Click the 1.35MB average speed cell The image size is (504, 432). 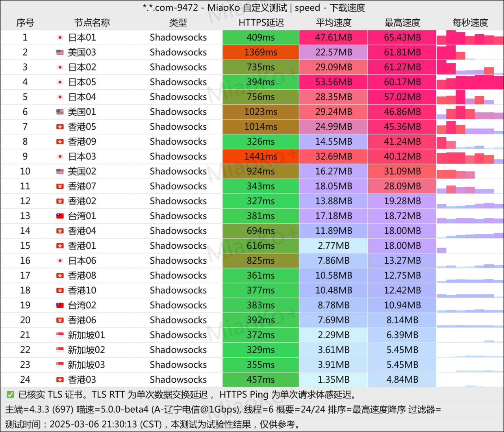coord(334,380)
